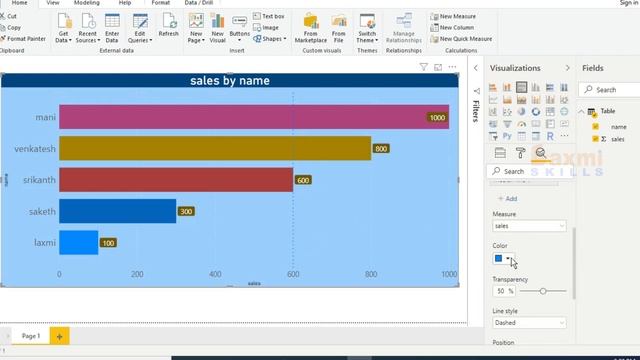The height and width of the screenshot is (360, 640).
Task: Open the Edit Queries dropdown
Action: (x=140, y=28)
